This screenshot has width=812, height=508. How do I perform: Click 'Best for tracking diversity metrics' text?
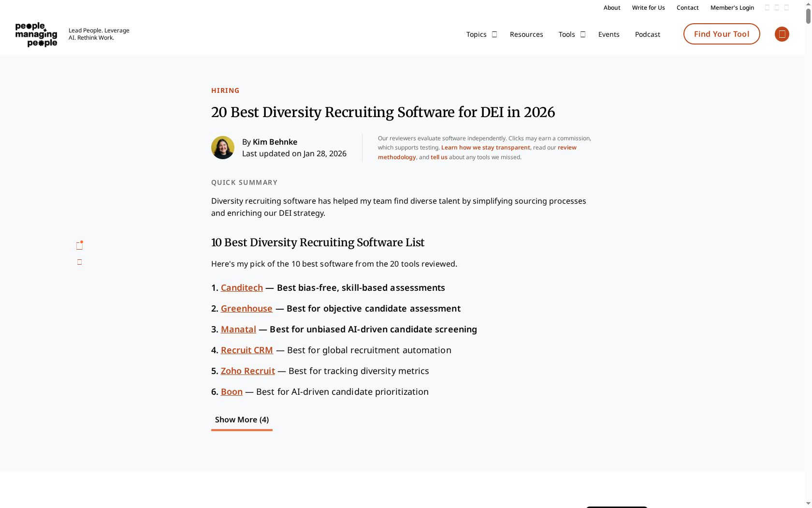[x=359, y=371]
